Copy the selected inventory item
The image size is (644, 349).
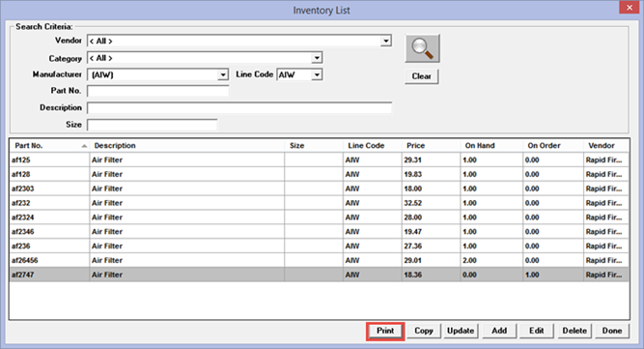tap(424, 331)
